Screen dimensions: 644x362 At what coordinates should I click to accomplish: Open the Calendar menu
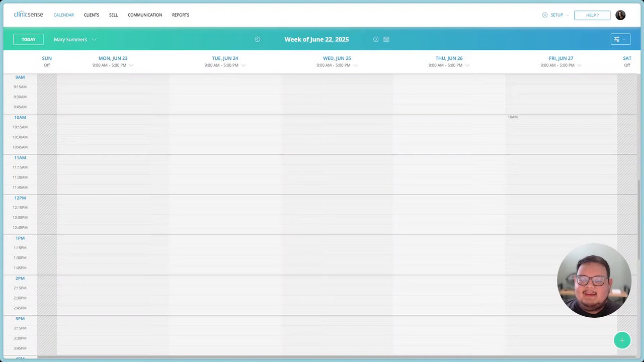click(x=64, y=15)
